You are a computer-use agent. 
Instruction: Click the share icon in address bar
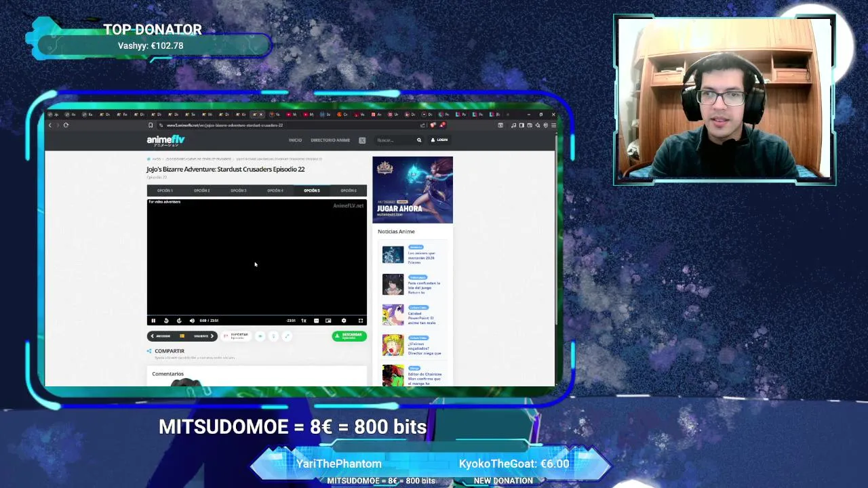(423, 125)
